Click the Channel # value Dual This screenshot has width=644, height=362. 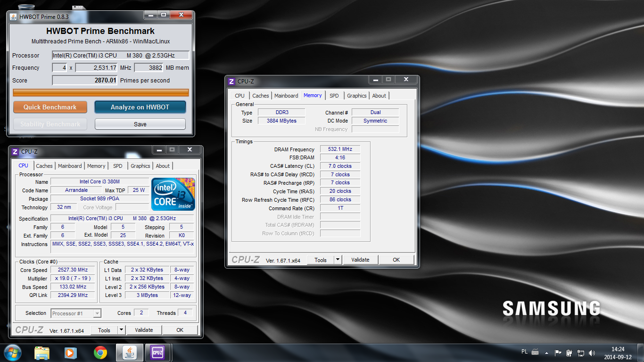375,113
